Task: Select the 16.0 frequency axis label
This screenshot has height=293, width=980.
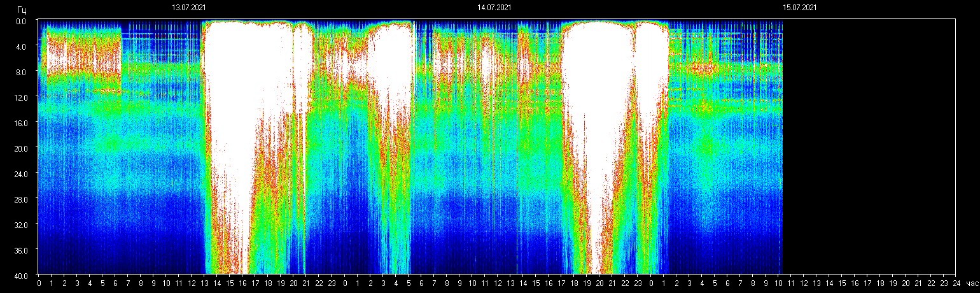Action: click(21, 122)
